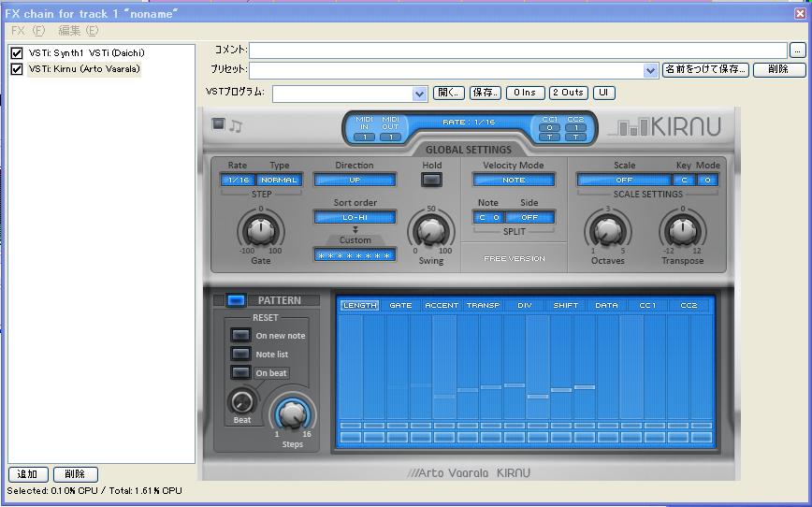
Task: Open the FX menu
Action: click(28, 31)
